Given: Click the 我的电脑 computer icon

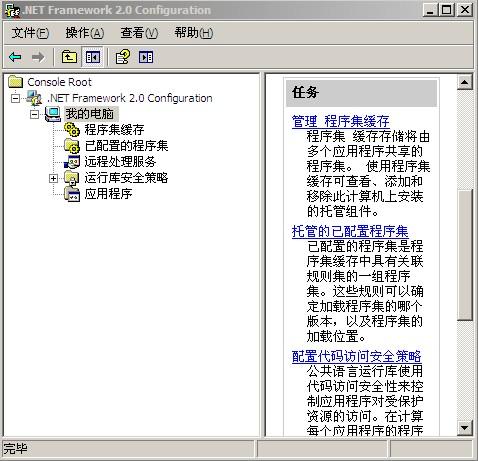Looking at the screenshot, I should point(53,114).
